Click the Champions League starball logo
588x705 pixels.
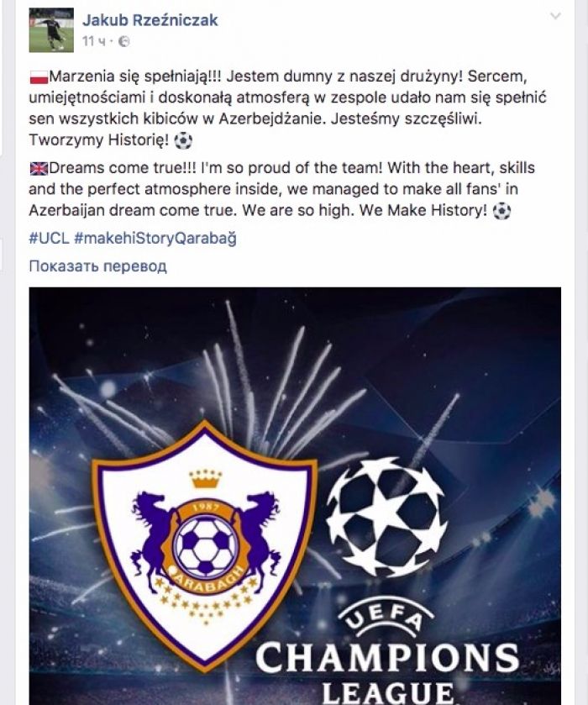click(386, 518)
